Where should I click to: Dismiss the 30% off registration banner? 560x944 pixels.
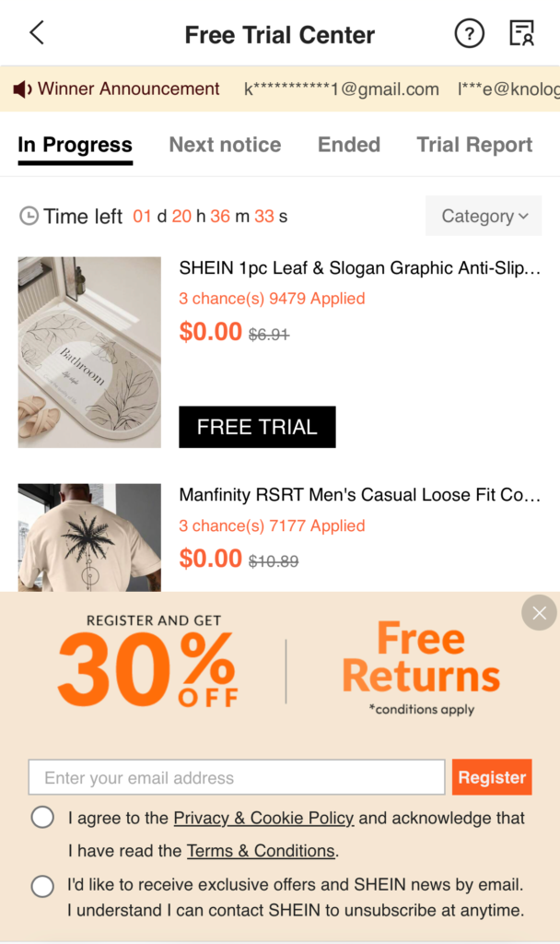click(539, 612)
